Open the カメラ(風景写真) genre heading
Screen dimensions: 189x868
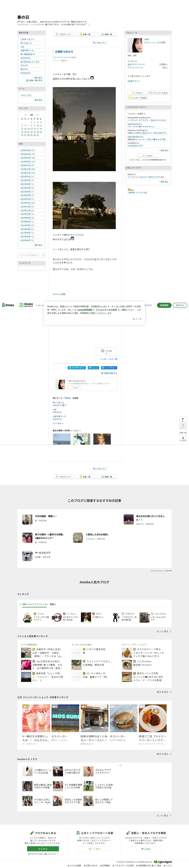point(29,645)
